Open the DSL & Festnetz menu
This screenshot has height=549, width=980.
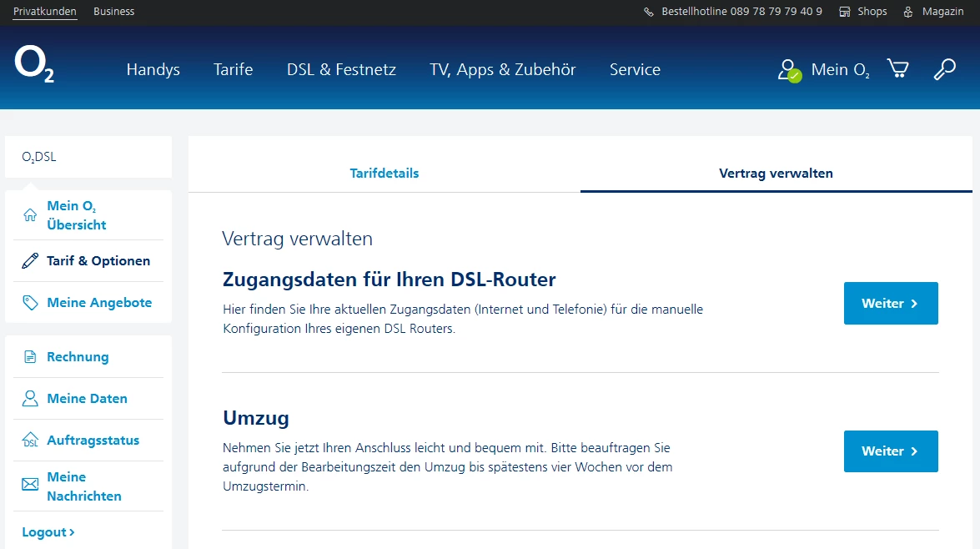341,69
